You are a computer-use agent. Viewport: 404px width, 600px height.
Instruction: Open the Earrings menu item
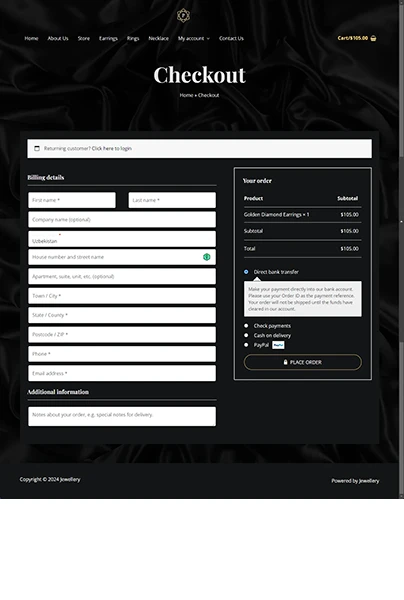click(108, 38)
